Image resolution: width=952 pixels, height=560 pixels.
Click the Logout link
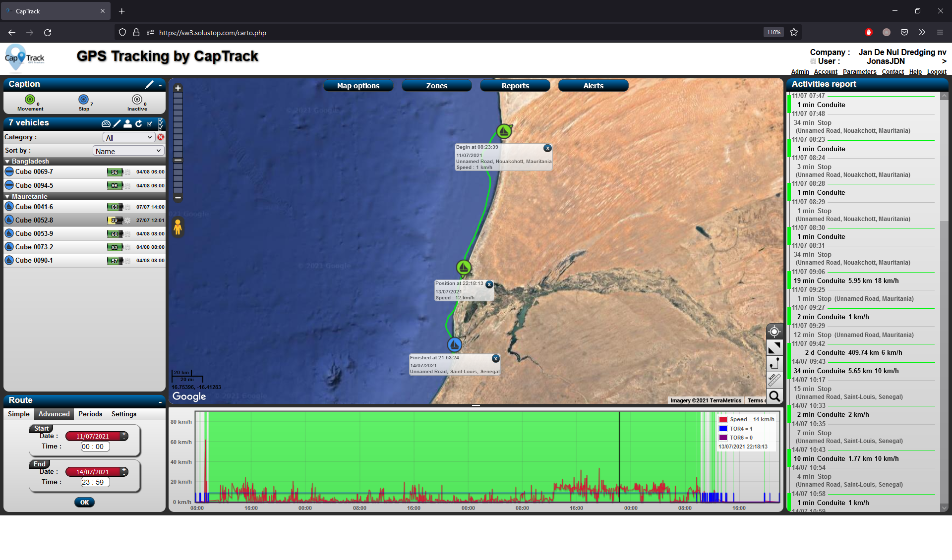[x=937, y=72]
